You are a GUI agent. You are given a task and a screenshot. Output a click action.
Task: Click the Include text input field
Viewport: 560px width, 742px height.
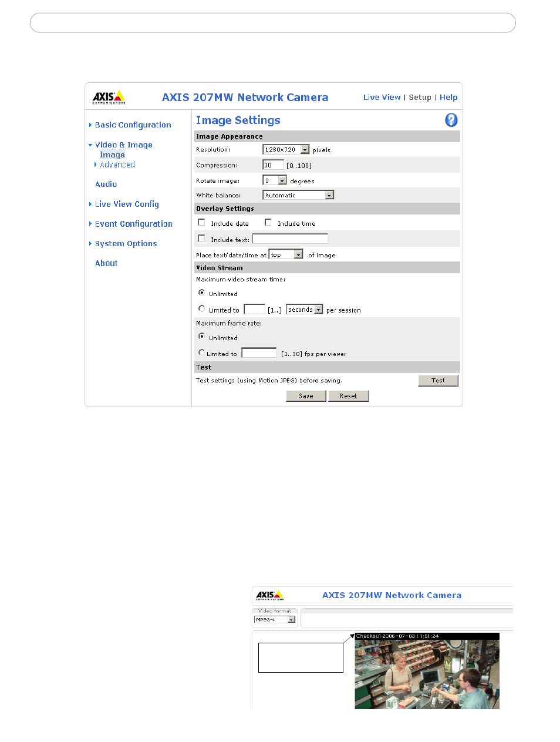click(x=290, y=239)
